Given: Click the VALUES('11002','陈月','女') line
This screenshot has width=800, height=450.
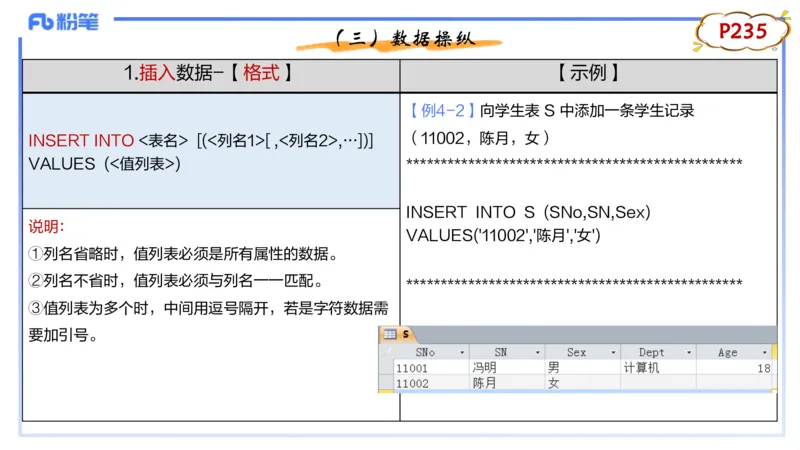Looking at the screenshot, I should pos(503,235).
